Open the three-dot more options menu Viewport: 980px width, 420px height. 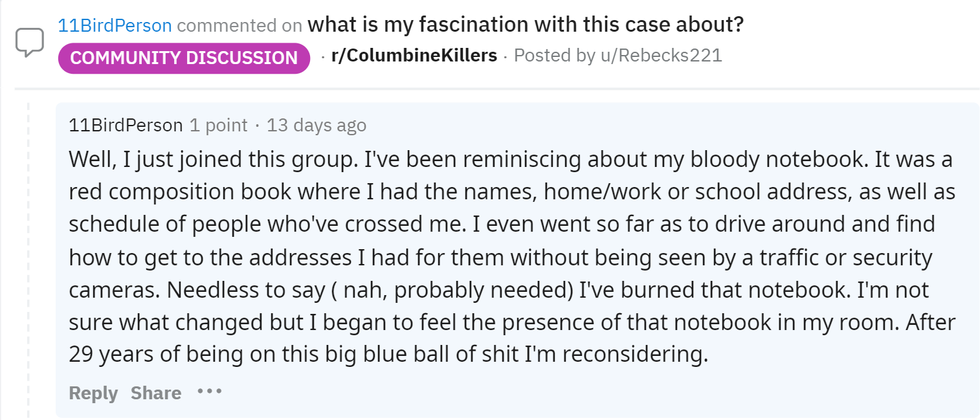tap(210, 392)
